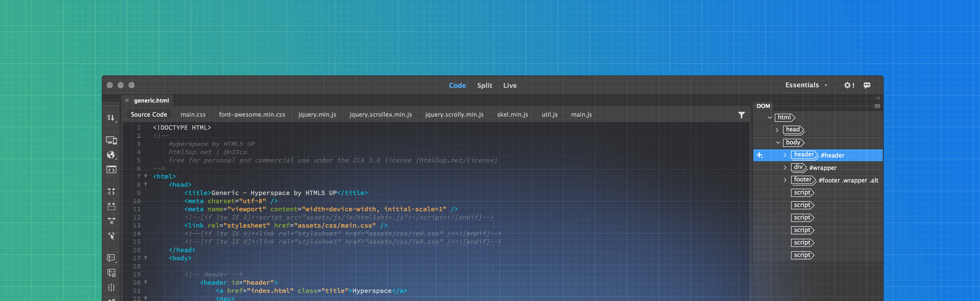The image size is (980, 301).
Task: Click the Select Parent Tag cursor icon
Action: click(x=111, y=236)
